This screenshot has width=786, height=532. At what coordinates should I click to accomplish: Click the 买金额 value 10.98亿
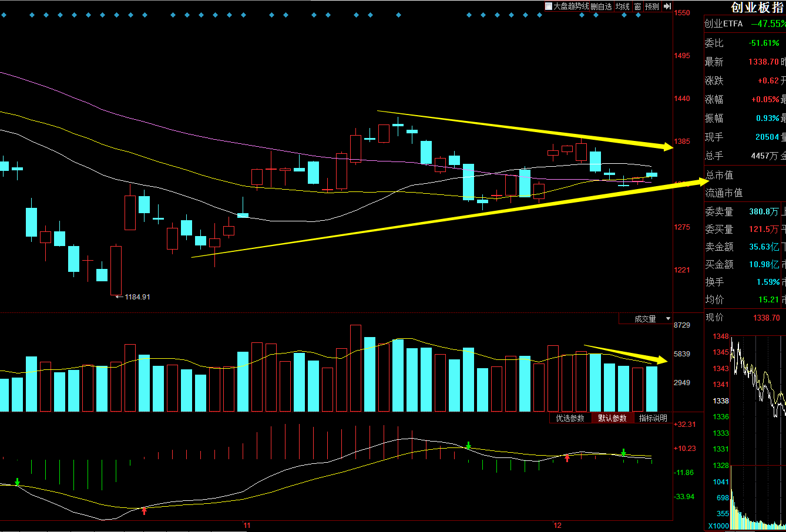(x=764, y=264)
